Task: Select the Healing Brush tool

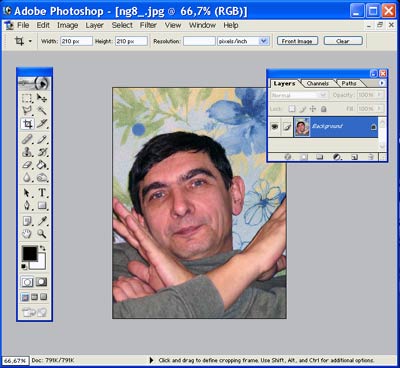Action: 27,139
